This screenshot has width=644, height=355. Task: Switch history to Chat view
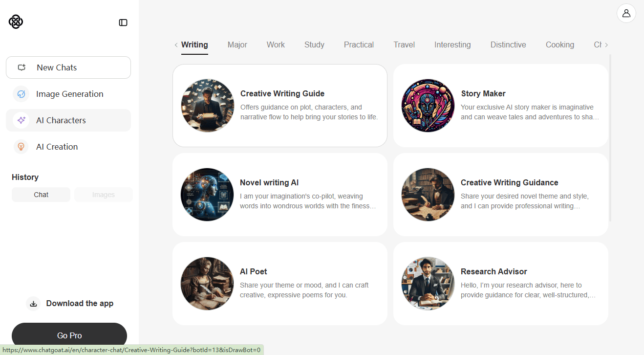click(x=41, y=195)
